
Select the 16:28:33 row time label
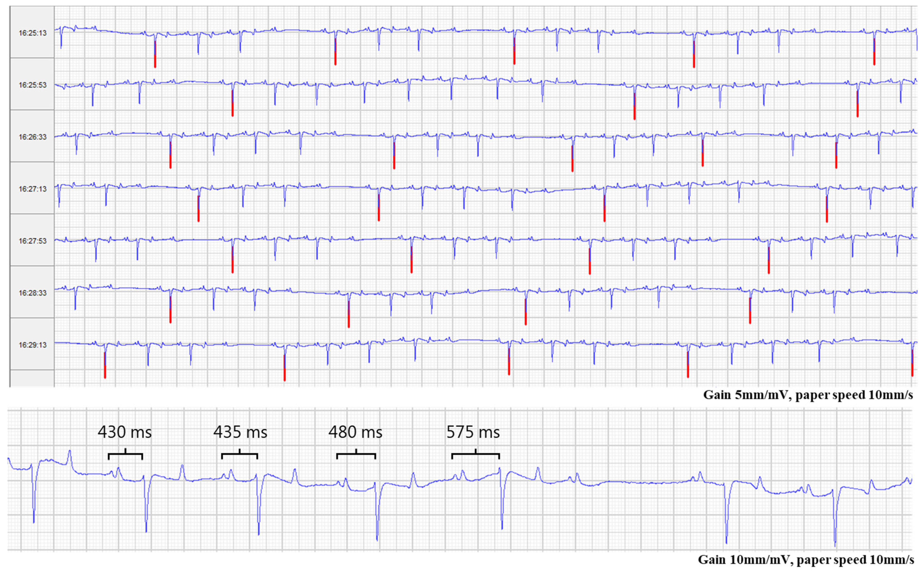[33, 293]
